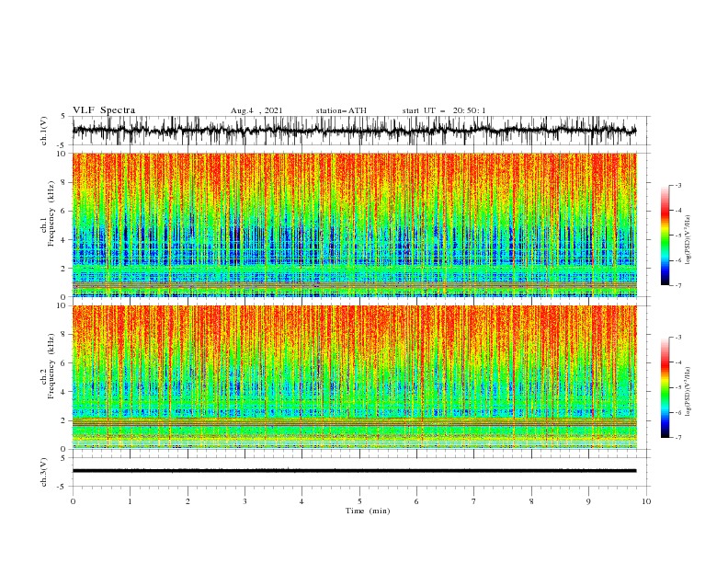Click the date label 'Aug.4 , 2021'
Image resolution: width=728 pixels, height=563 pixels.
click(x=256, y=110)
